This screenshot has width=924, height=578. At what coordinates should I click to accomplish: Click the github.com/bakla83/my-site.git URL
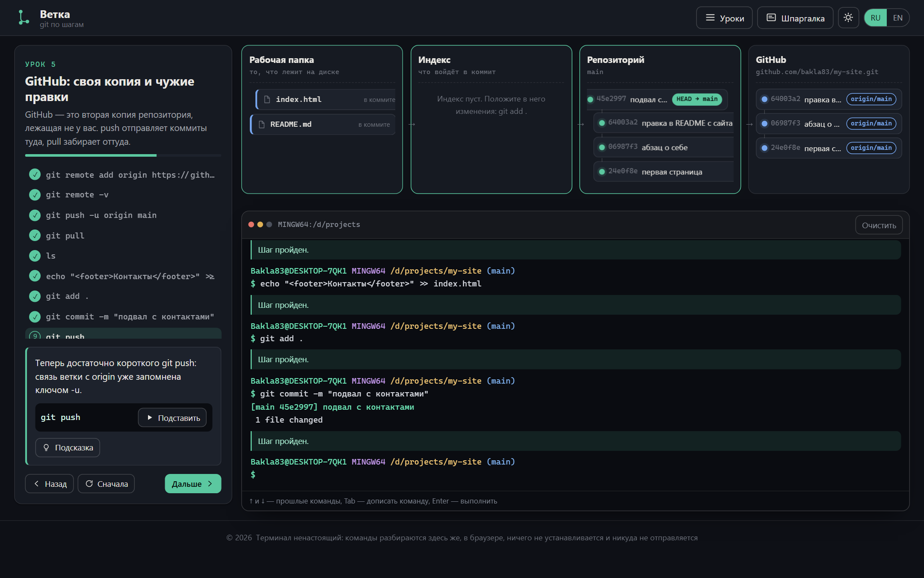[x=817, y=72]
